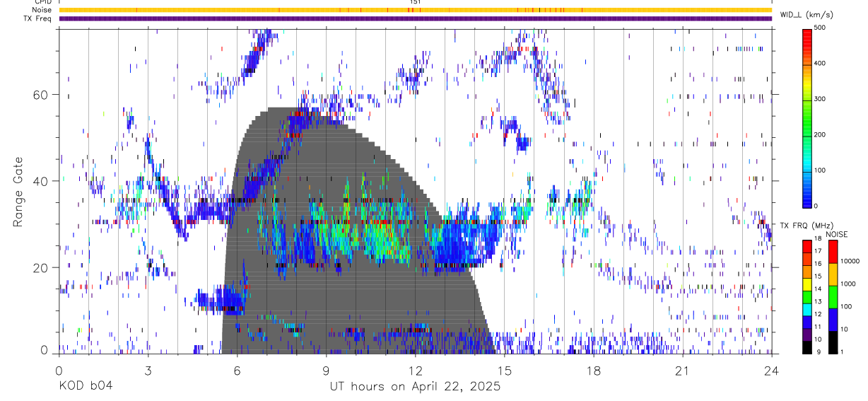Click the green NOISE swatch between 100 and 1000
This screenshot has width=868, height=401.
(x=832, y=296)
